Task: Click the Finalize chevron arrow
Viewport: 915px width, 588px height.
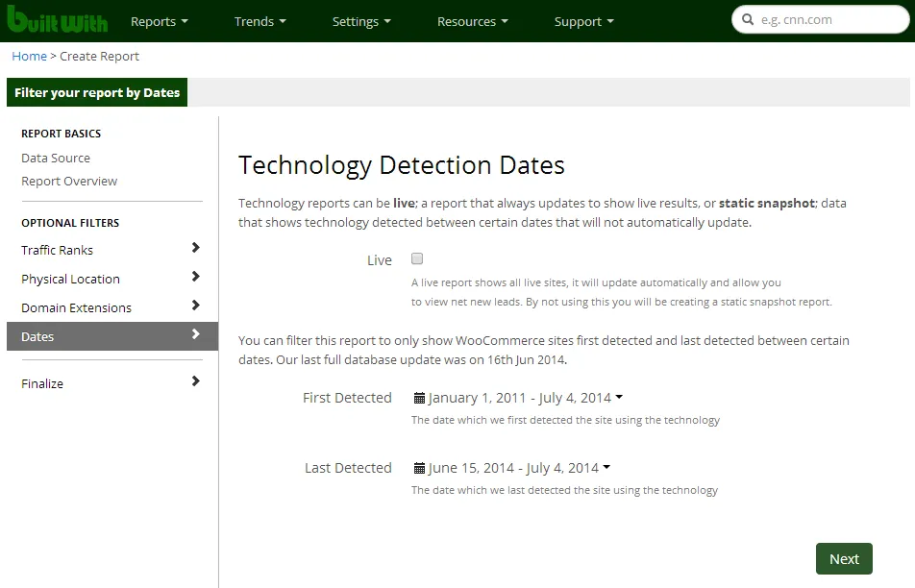Action: [x=196, y=381]
